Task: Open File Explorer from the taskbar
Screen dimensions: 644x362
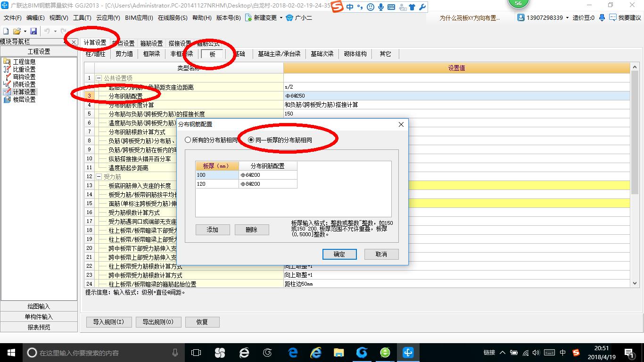Action: [x=339, y=352]
